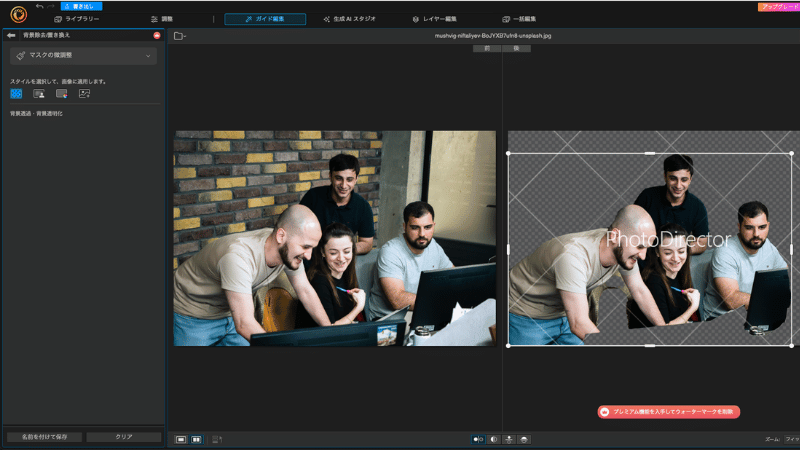Click the remove watermark premium banner

tap(668, 412)
